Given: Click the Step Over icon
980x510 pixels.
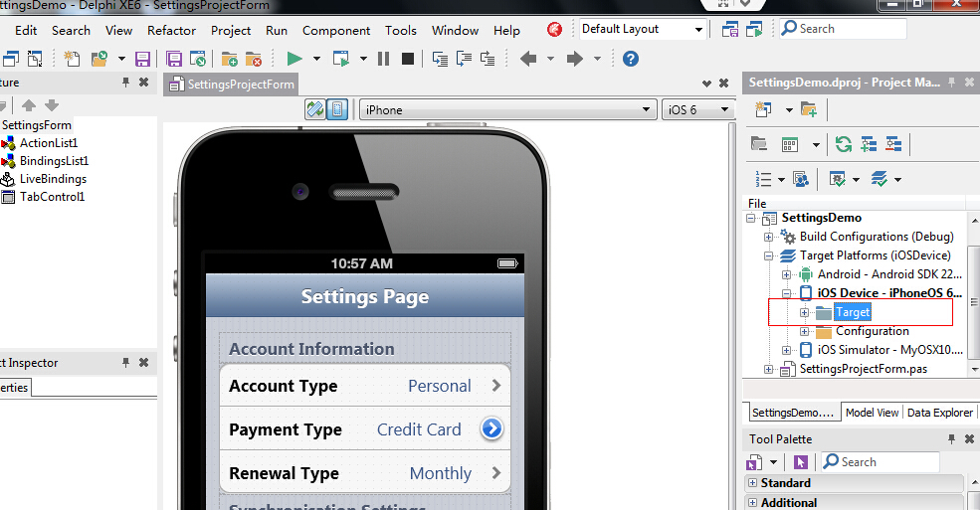Looking at the screenshot, I should [x=464, y=59].
